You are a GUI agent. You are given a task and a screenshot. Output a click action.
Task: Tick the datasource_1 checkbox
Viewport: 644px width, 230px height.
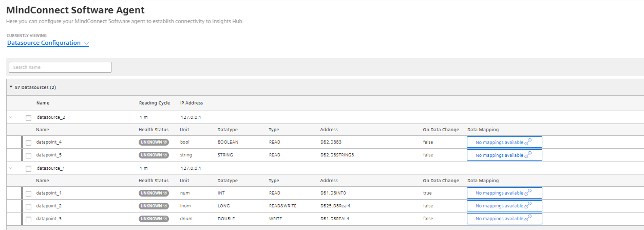tap(29, 169)
